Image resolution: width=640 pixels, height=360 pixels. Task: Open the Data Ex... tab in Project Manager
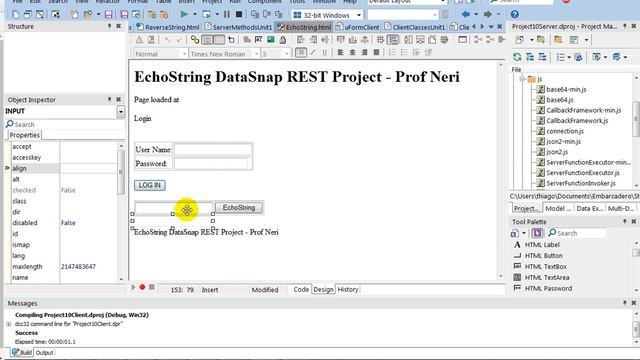click(x=589, y=208)
